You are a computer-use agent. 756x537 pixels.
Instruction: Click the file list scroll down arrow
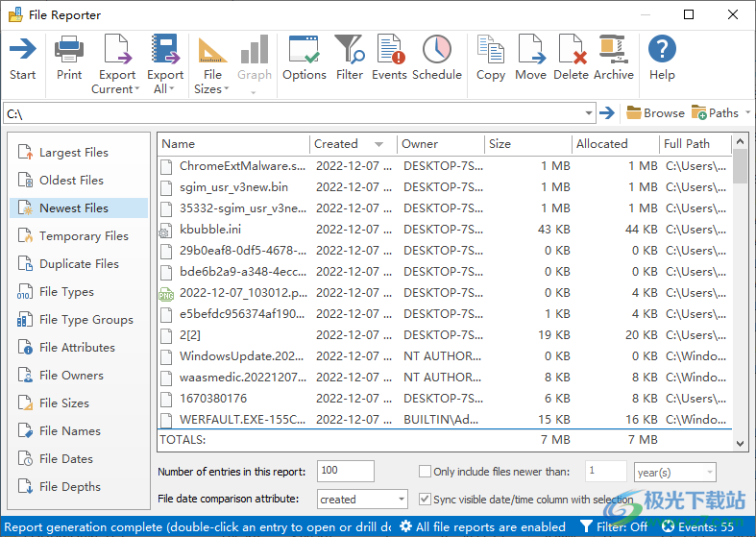click(740, 444)
